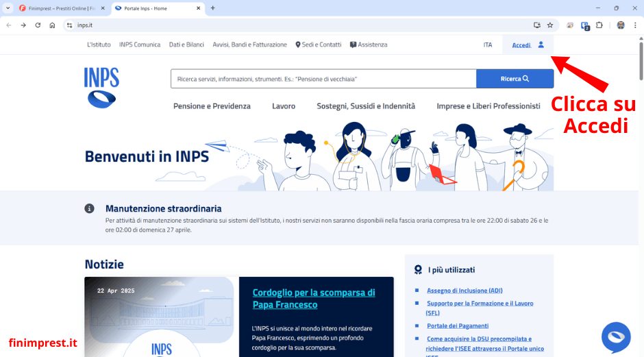The image size is (644, 357).
Task: View site info icon beside inps.it
Action: [69, 25]
